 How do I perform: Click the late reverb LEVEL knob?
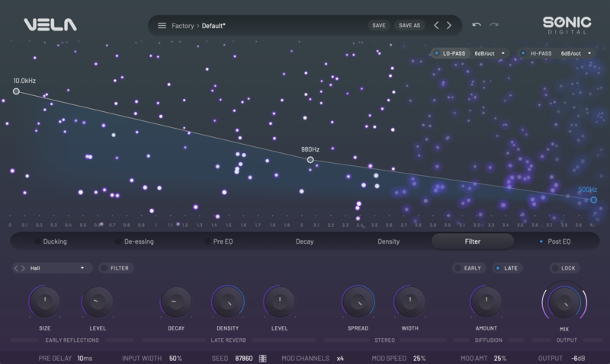click(x=279, y=302)
